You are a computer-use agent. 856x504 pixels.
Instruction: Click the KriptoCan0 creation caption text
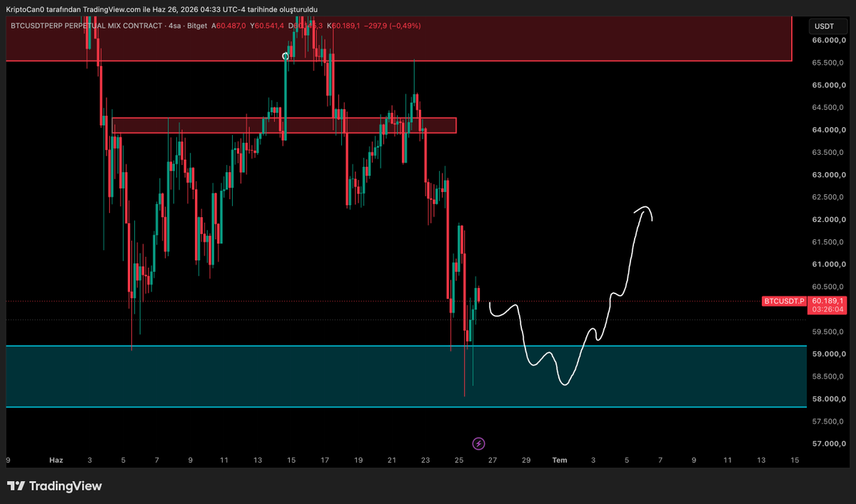161,9
